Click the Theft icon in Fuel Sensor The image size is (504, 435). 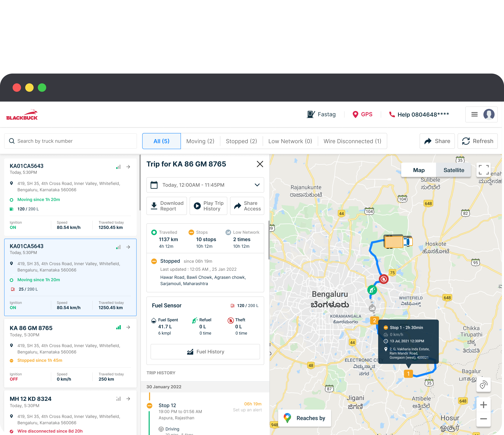tap(230, 320)
